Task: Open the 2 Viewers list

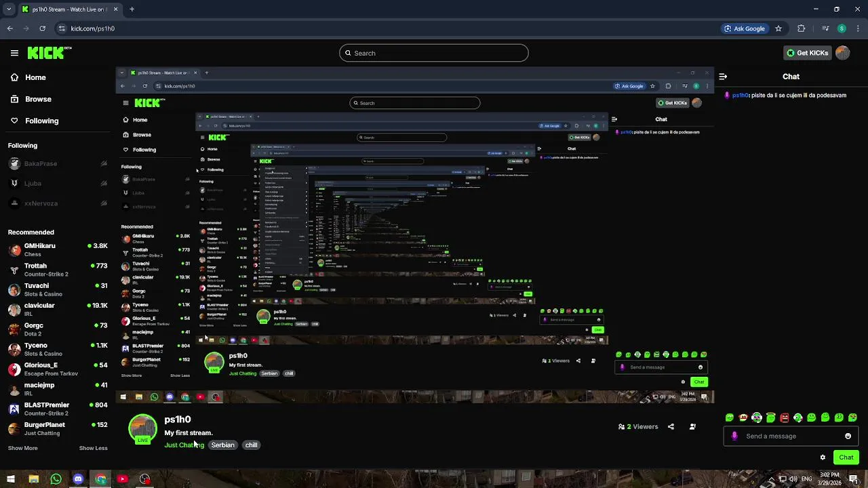Action: [638, 426]
